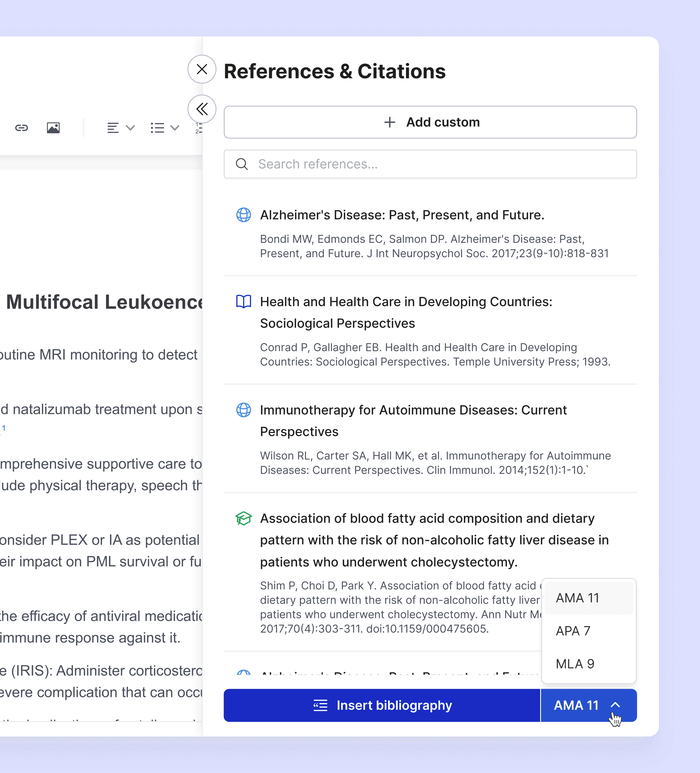
Task: Click Insert bibliography button
Action: click(382, 705)
